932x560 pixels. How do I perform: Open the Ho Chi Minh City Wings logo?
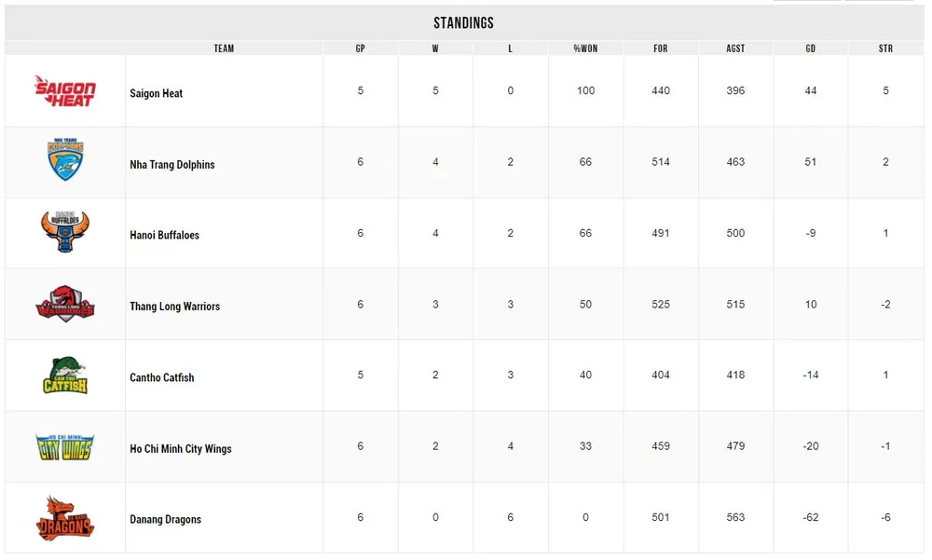[65, 446]
